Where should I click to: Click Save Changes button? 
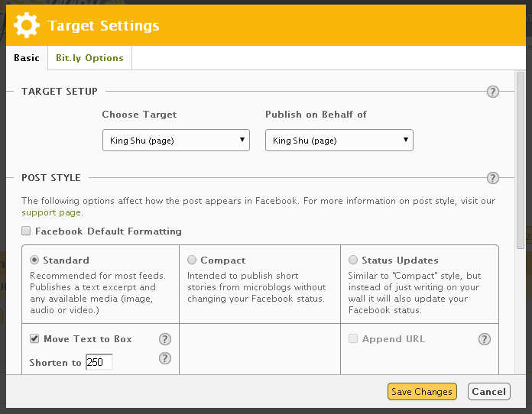tap(422, 392)
